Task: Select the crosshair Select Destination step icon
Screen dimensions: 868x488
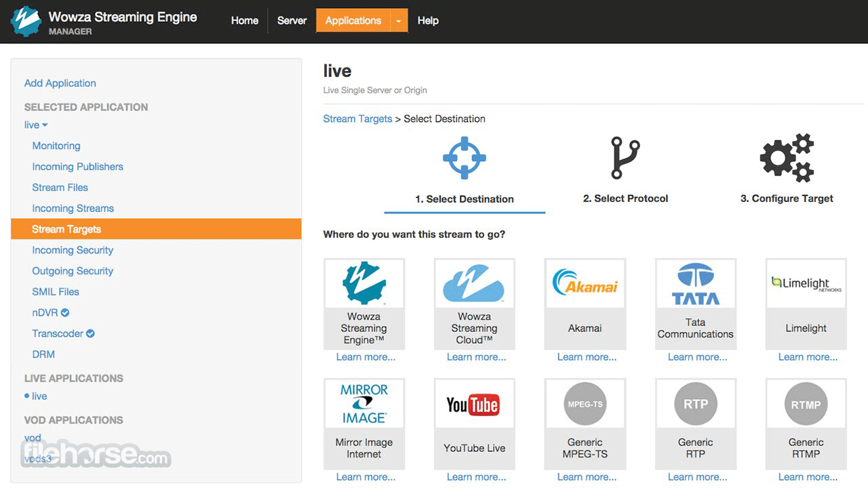Action: [x=465, y=158]
